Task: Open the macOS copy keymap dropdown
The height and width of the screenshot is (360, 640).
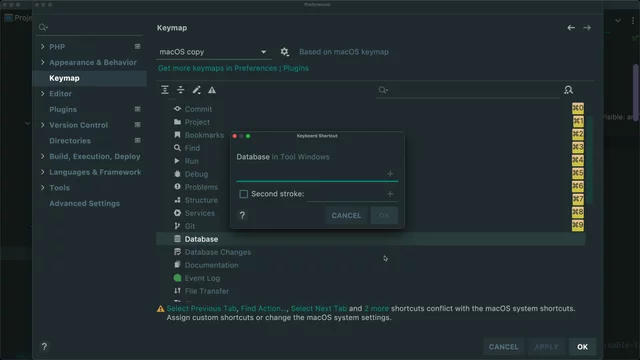Action: 214,52
